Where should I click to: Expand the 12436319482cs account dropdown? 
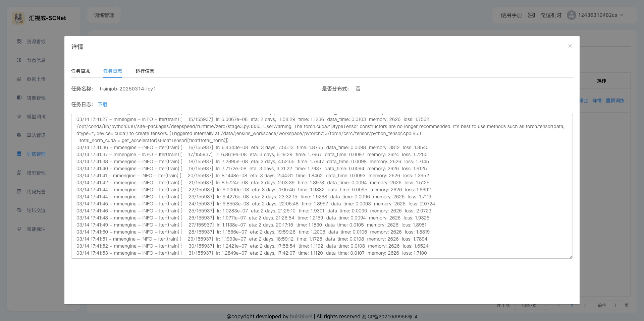(621, 15)
